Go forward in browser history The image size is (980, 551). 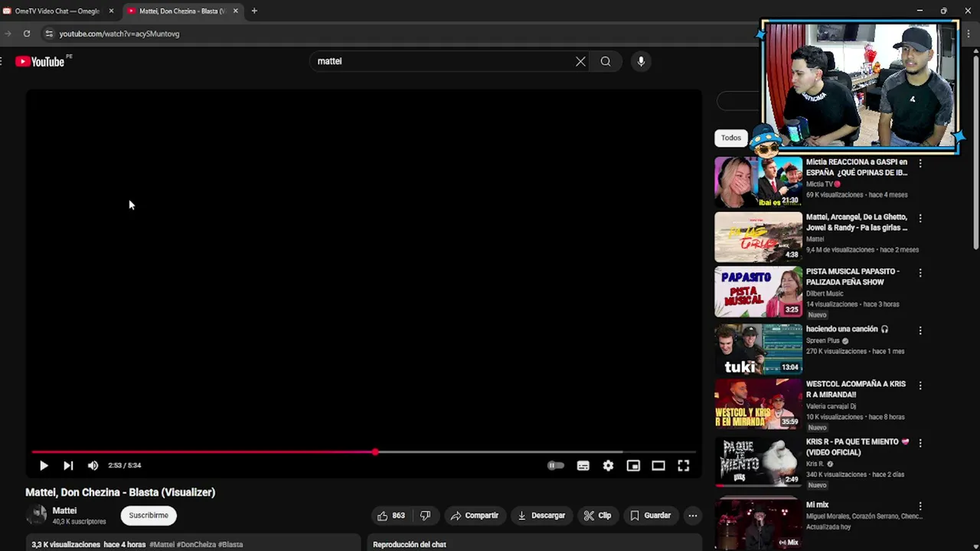tap(8, 34)
